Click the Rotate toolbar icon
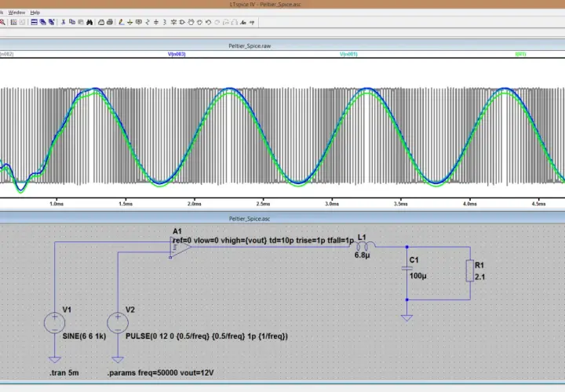The image size is (565, 392). pyautogui.click(x=225, y=22)
